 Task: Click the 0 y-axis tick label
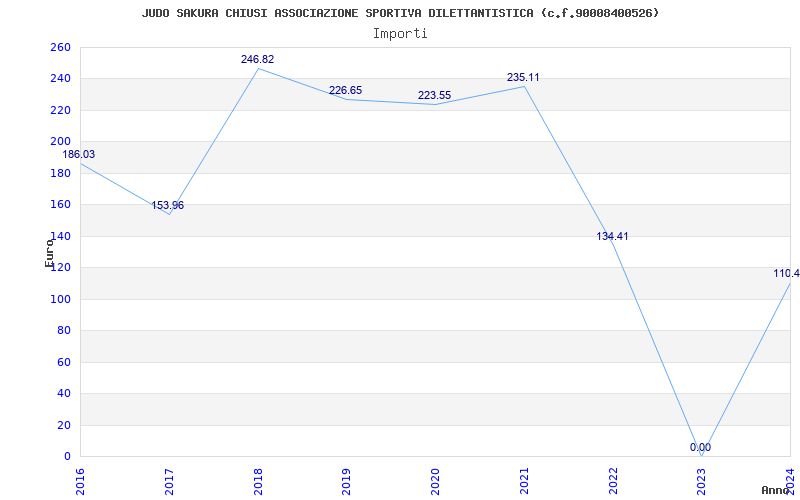pyautogui.click(x=67, y=457)
